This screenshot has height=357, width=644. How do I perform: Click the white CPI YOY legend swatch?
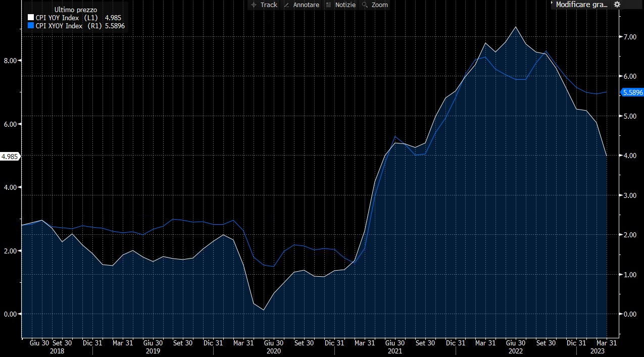tap(31, 18)
